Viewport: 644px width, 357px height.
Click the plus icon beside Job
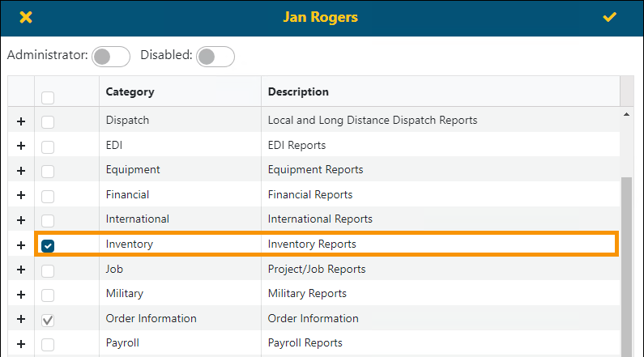pos(21,269)
